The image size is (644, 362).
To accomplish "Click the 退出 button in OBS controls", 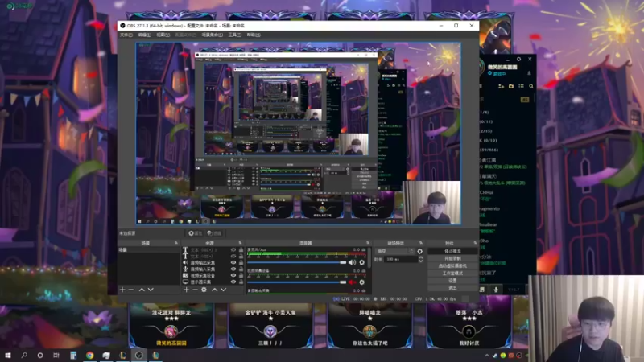I will pos(452,288).
